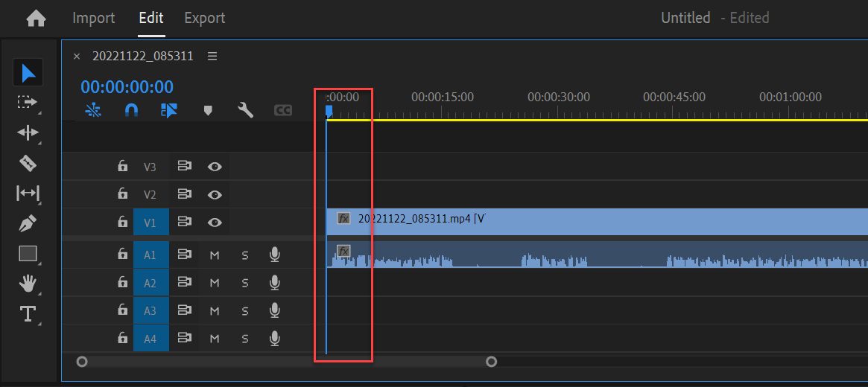Toggle lock on track A1

(122, 255)
